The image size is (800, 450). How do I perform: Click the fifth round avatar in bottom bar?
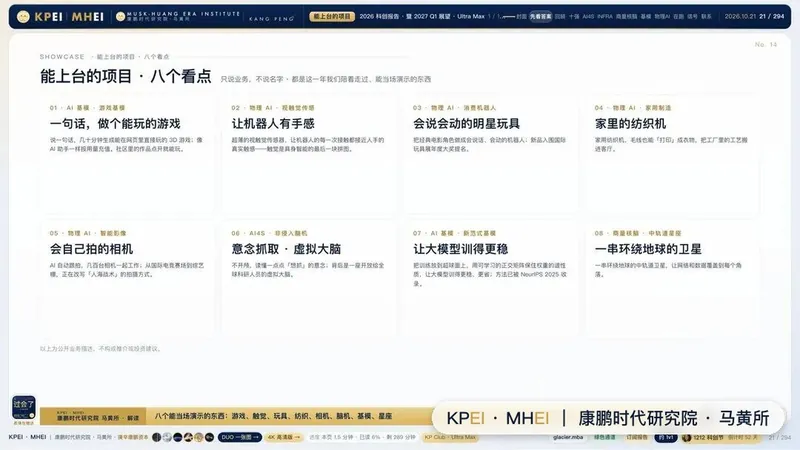coord(198,437)
